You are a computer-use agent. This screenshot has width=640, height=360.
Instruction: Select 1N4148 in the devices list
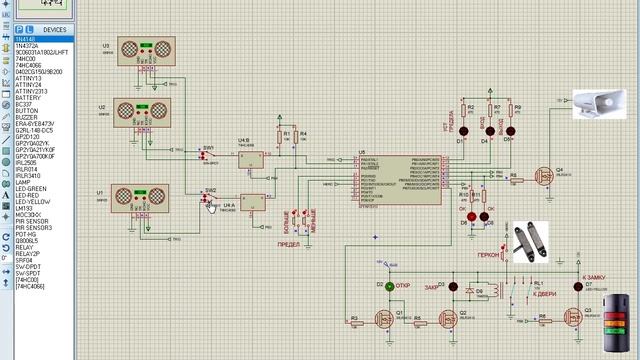coord(44,39)
